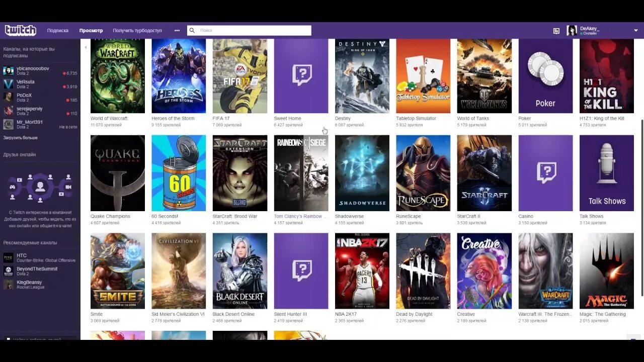The image size is (644, 362).
Task: Open Dead by Daylight cover
Action: coord(423,271)
